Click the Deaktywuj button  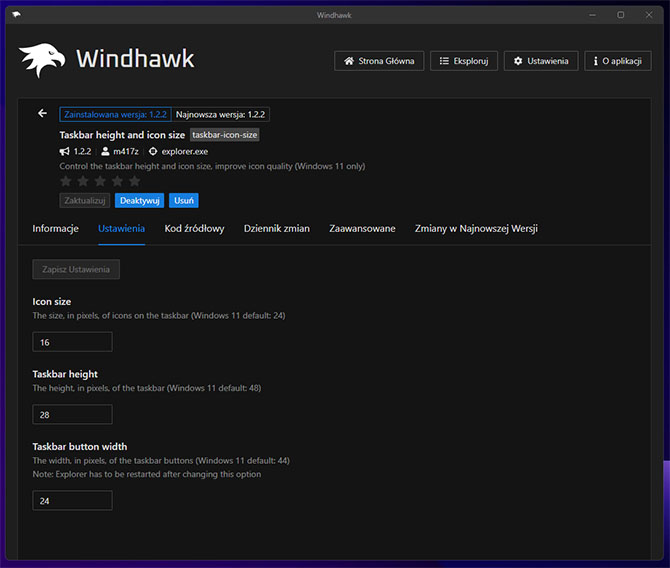point(139,200)
